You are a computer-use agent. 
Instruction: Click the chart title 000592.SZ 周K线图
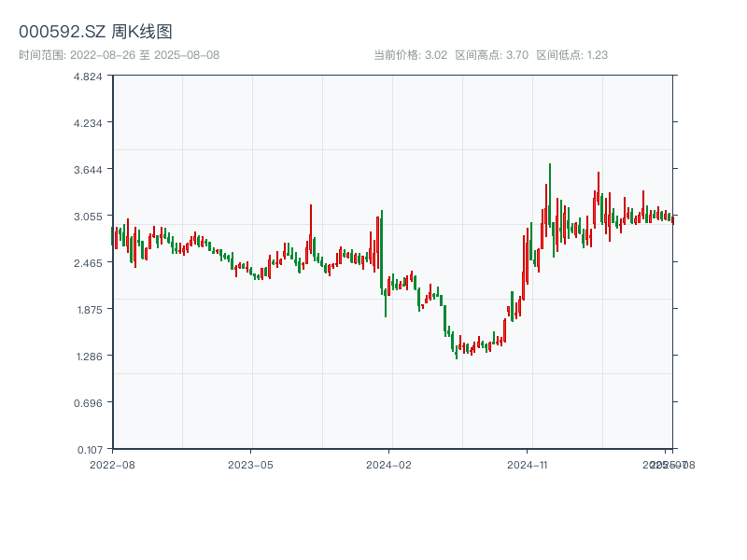(95, 32)
